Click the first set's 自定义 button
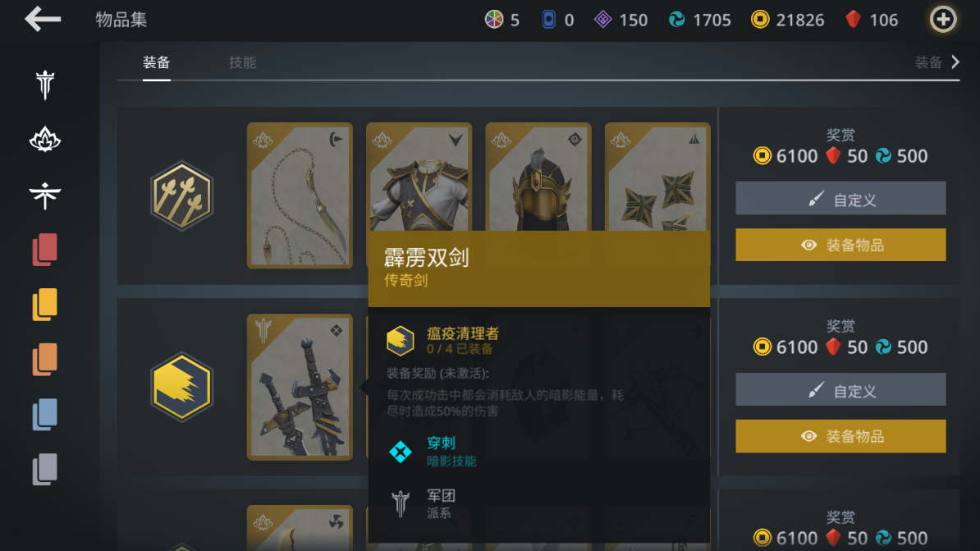 (840, 199)
